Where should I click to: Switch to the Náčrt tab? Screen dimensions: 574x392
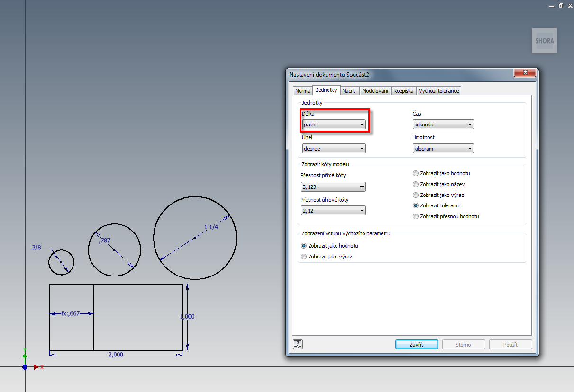coord(348,91)
